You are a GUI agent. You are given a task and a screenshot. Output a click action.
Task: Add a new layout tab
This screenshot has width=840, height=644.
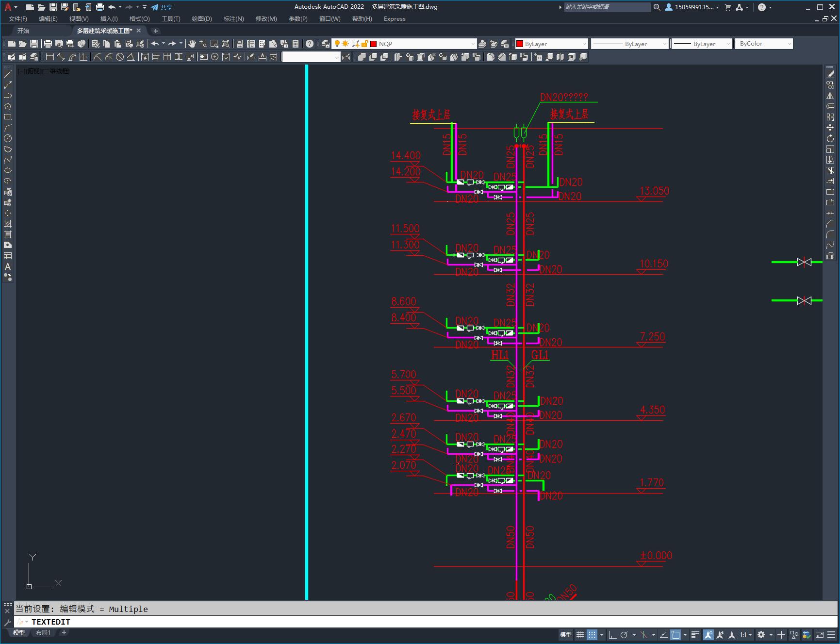[64, 632]
